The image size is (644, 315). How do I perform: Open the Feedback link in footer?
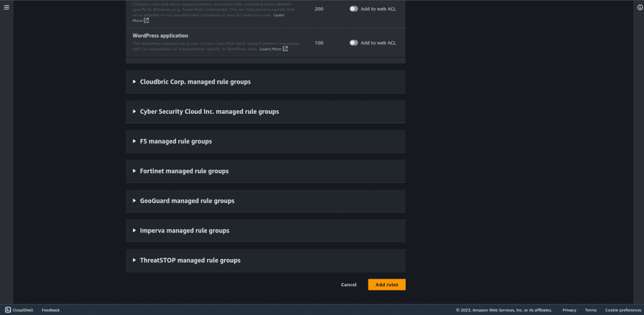[x=50, y=310]
